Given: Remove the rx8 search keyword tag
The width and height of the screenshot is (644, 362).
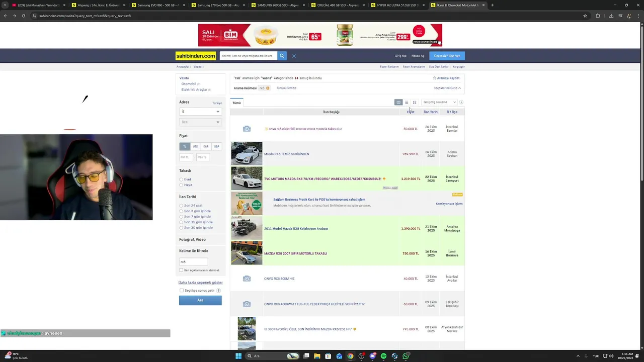Looking at the screenshot, I should click(268, 88).
